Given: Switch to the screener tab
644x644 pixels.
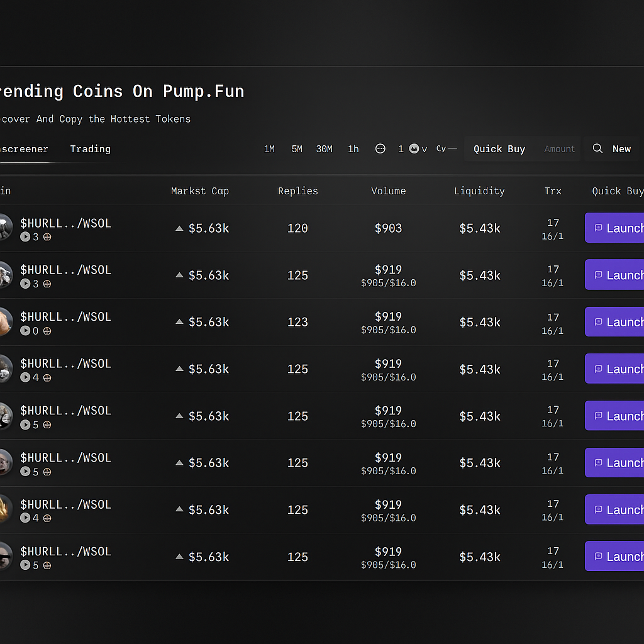Looking at the screenshot, I should click(x=24, y=149).
